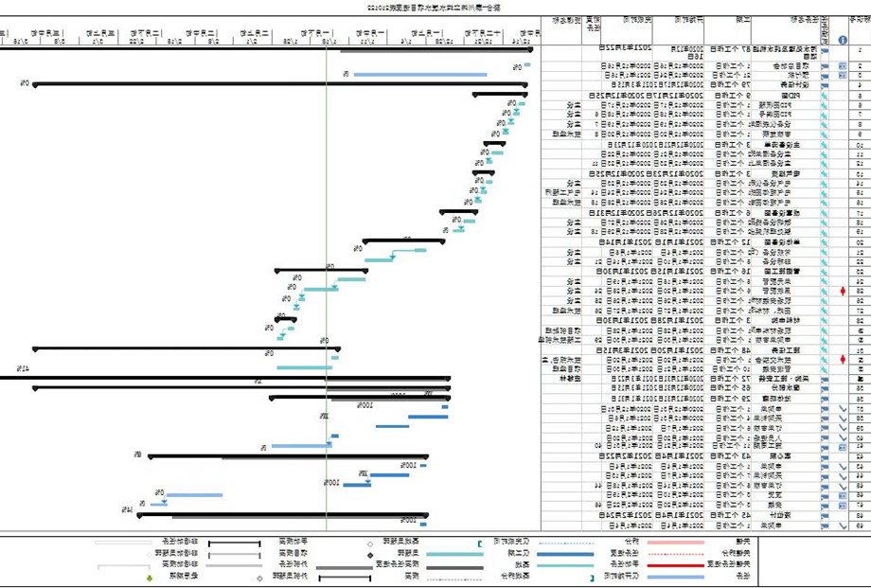Viewport: 871px width, 588px height.
Task: Select the 设计任务 summary task name
Action: (789, 85)
